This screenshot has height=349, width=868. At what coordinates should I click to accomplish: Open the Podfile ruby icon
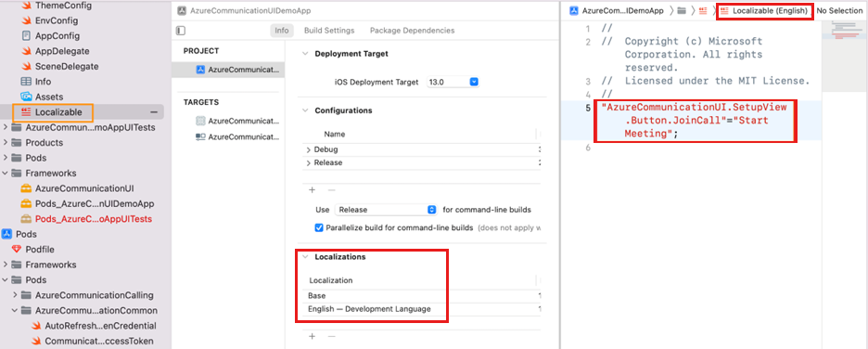tap(16, 250)
